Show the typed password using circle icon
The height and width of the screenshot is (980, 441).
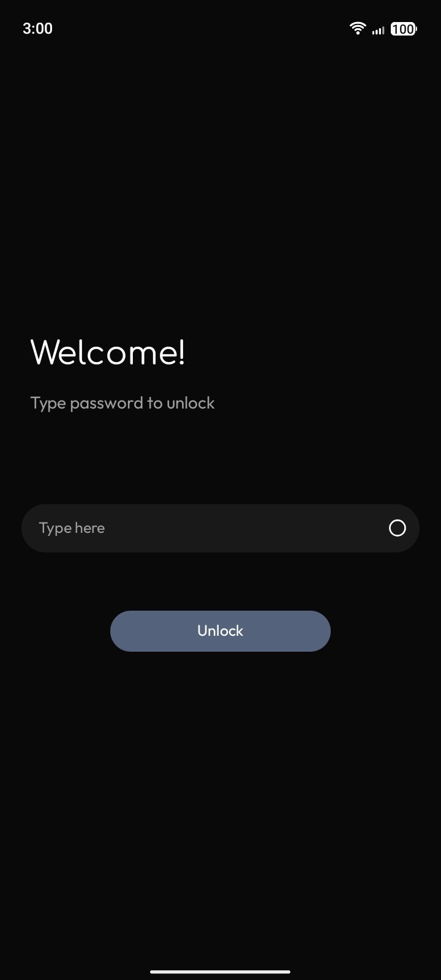[x=397, y=528]
